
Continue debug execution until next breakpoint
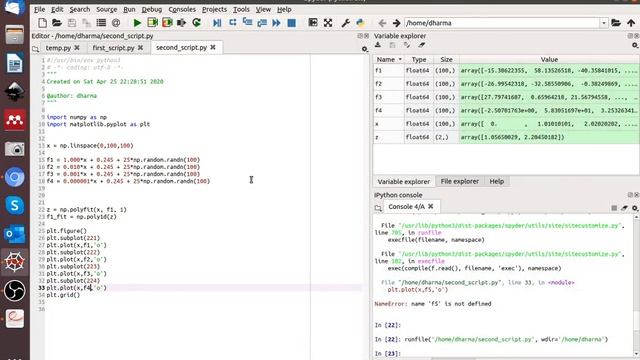(x=276, y=23)
